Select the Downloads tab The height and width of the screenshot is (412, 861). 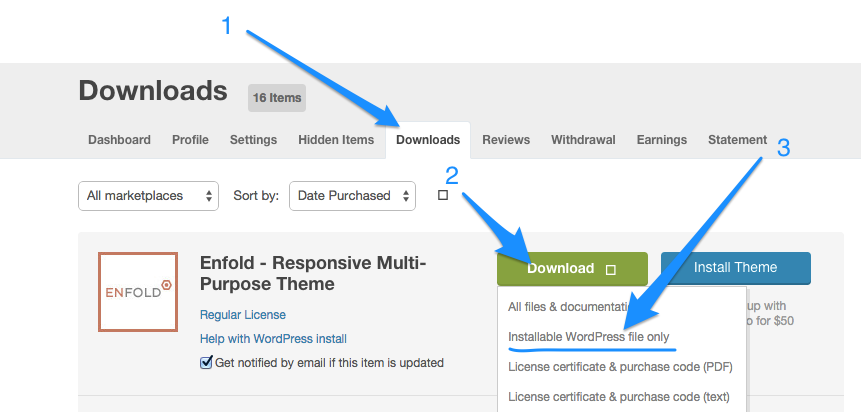[428, 140]
